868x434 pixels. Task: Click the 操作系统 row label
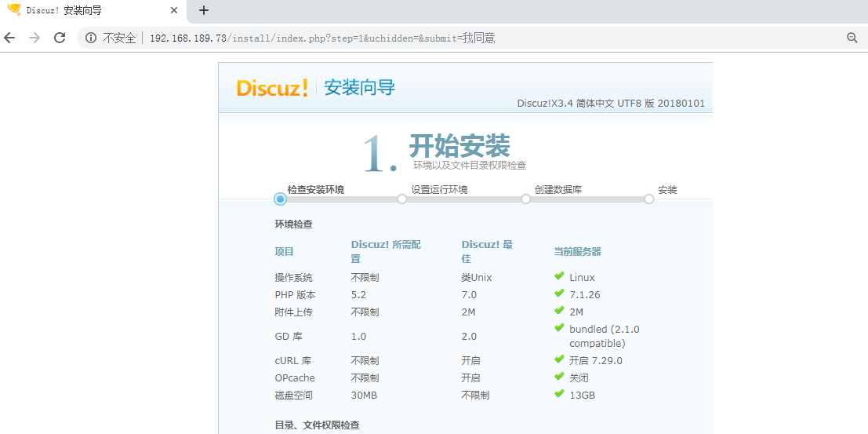point(294,278)
